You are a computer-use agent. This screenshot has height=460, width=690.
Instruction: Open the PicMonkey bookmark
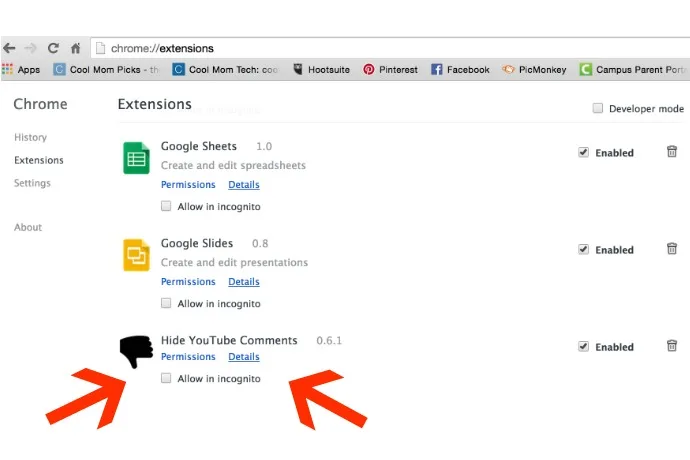pyautogui.click(x=534, y=70)
